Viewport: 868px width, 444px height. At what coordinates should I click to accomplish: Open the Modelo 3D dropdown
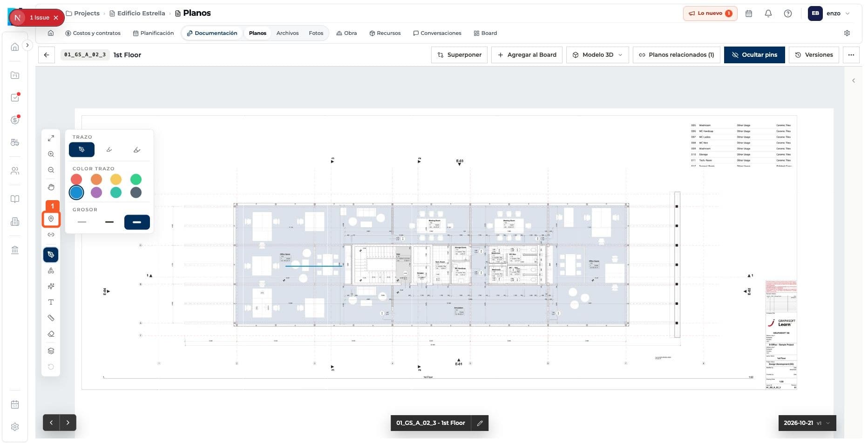pyautogui.click(x=597, y=55)
